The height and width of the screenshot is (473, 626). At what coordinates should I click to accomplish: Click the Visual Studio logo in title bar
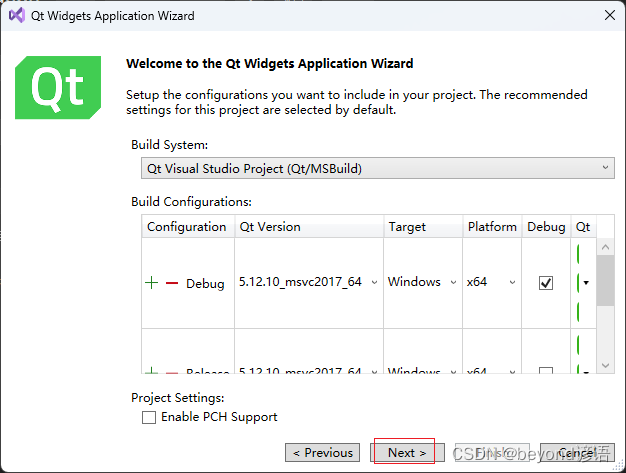[17, 16]
